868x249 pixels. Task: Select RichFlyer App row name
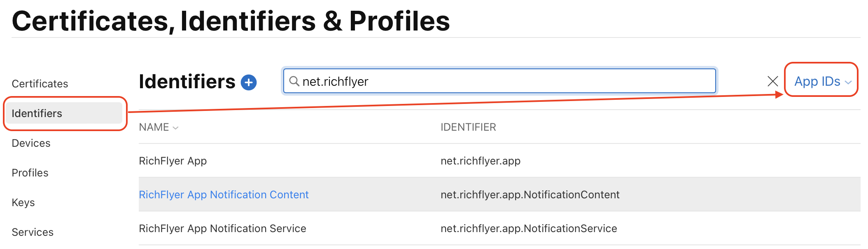[173, 161]
